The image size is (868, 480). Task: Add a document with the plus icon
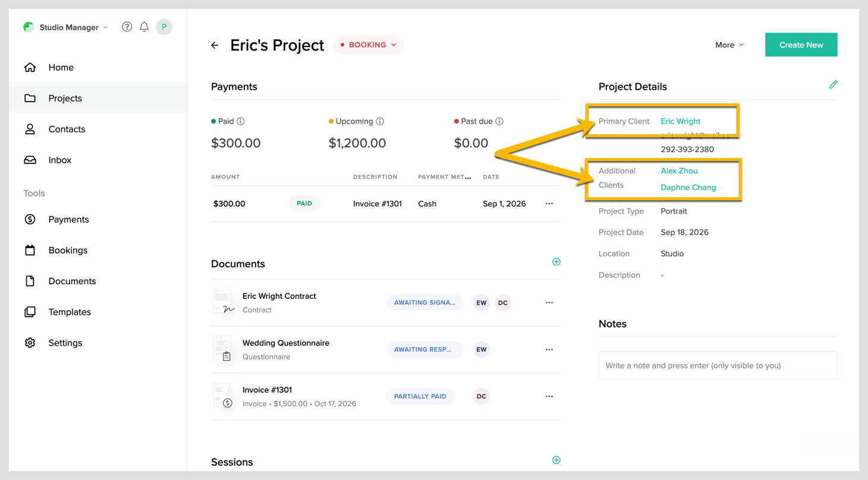pos(556,261)
